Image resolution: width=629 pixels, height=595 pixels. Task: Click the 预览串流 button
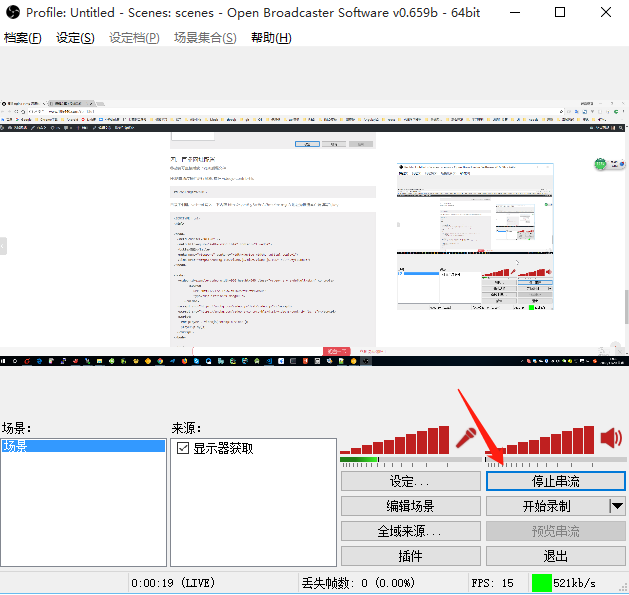click(x=556, y=531)
